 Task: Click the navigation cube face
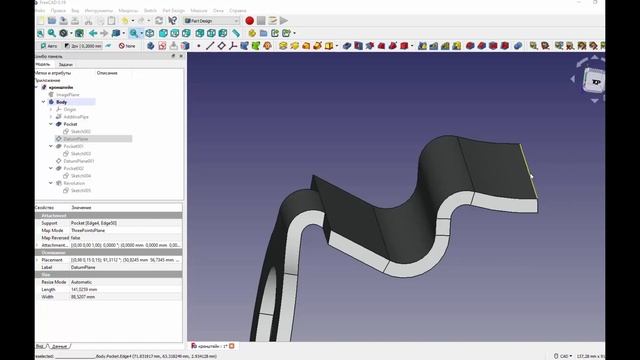pos(595,81)
